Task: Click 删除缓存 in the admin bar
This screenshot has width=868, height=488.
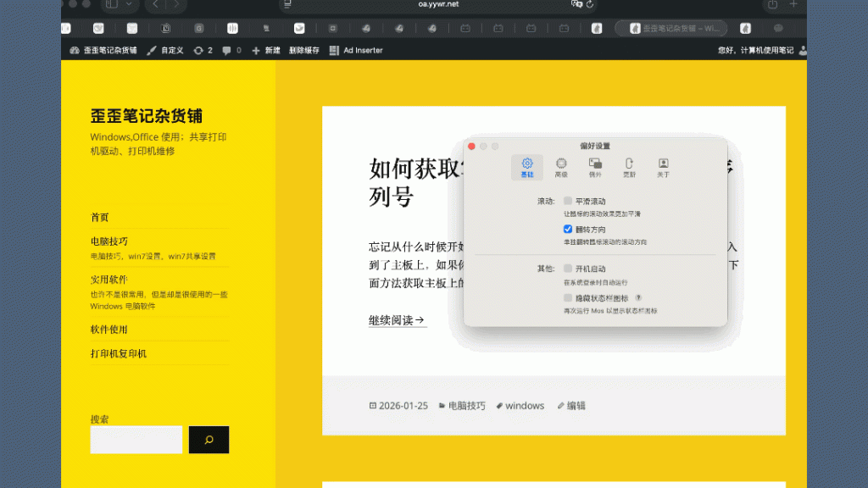Action: (x=304, y=51)
